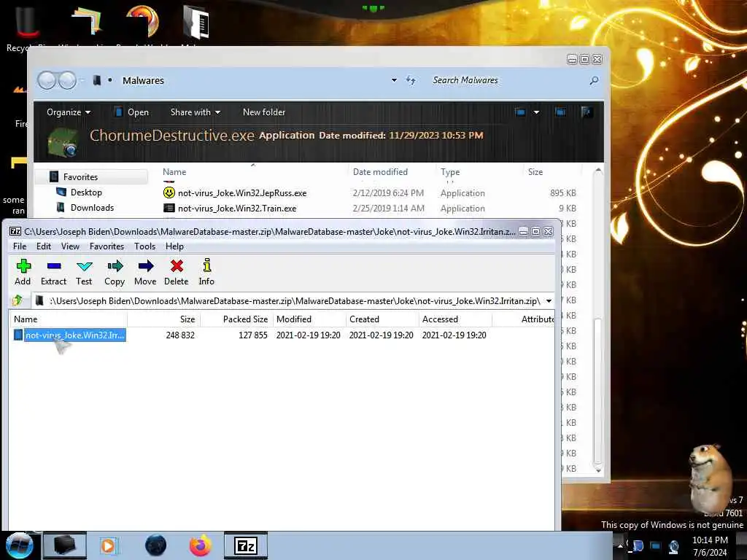Expand the view options arrow in Explorer
Image resolution: width=747 pixels, height=560 pixels.
536,112
